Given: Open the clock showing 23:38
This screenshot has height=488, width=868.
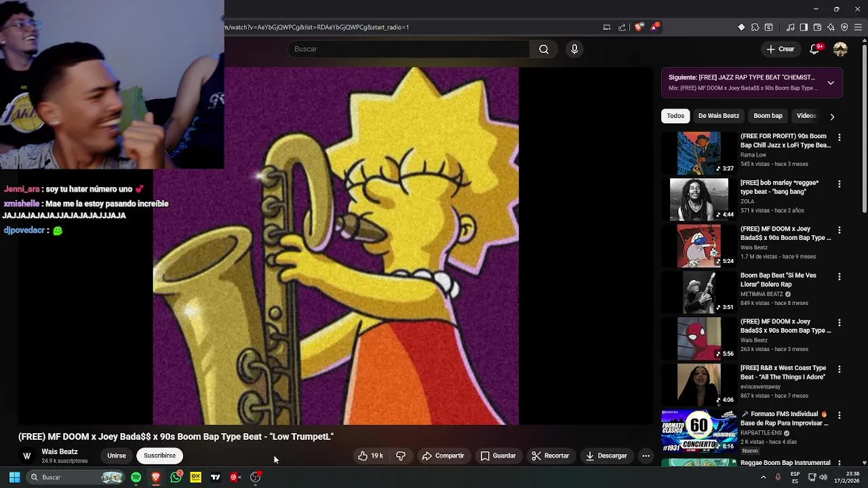Looking at the screenshot, I should (846, 477).
